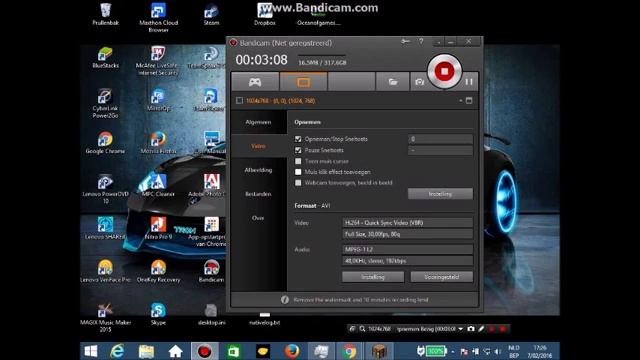
Task: Click the camera icon on recording bar
Action: [471, 329]
